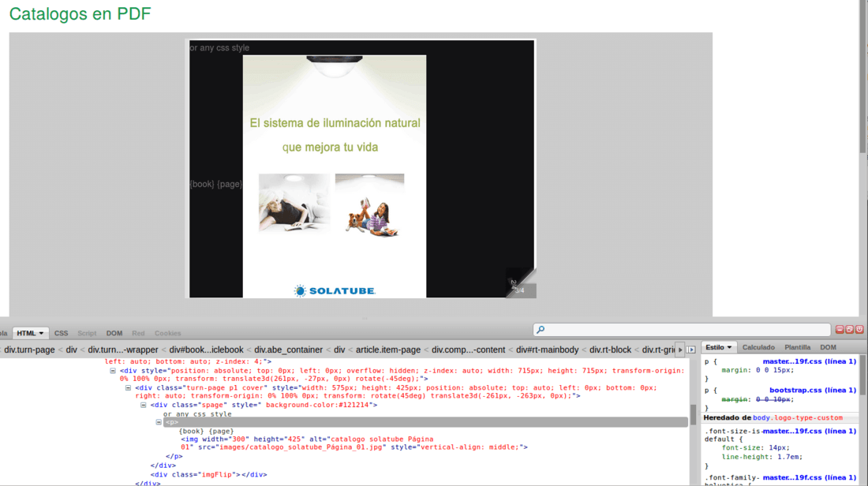The image size is (868, 486).
Task: Toggle the side panel collapse icon
Action: [x=691, y=350]
